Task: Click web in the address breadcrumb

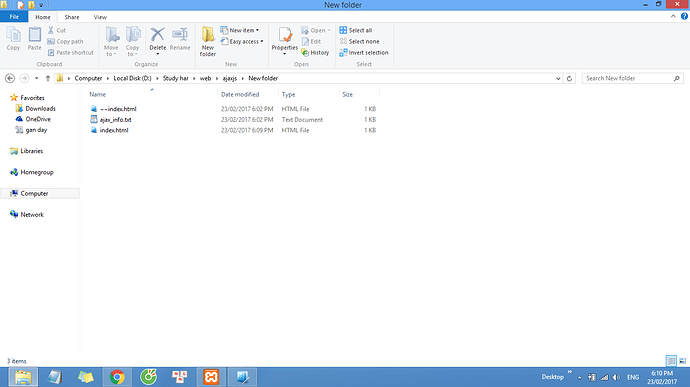Action: pyautogui.click(x=206, y=78)
